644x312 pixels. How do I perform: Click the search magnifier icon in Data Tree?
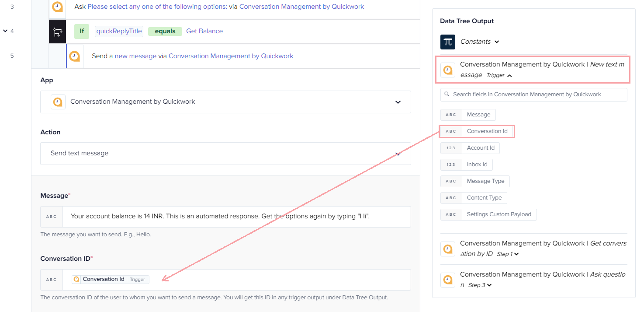(447, 94)
